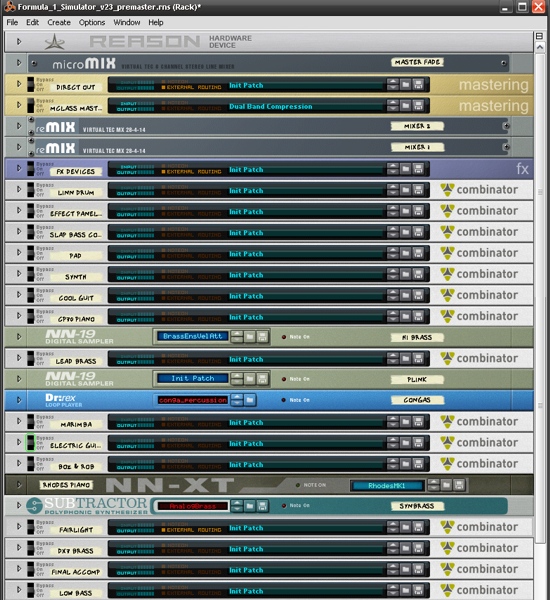
Task: Save patch on PAD combinator
Action: pyautogui.click(x=418, y=253)
